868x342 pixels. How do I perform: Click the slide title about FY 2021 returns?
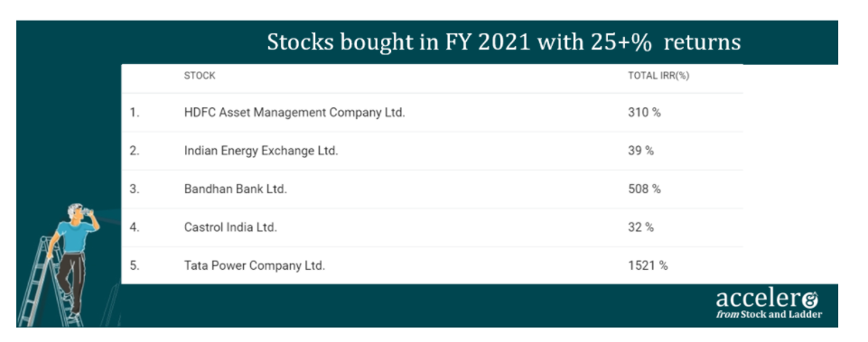504,42
